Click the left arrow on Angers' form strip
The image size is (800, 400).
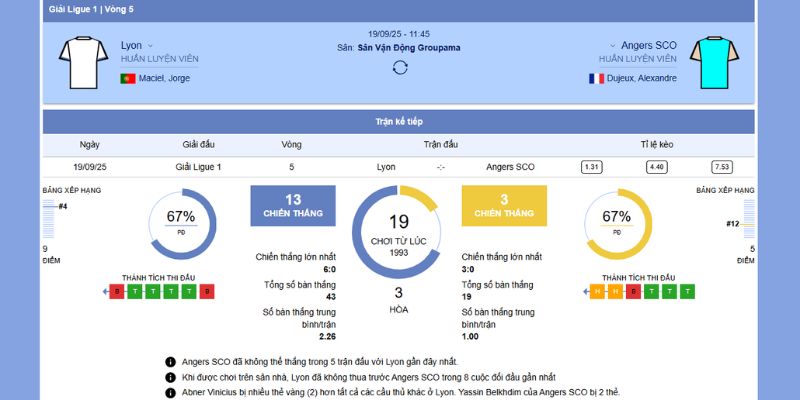click(585, 292)
